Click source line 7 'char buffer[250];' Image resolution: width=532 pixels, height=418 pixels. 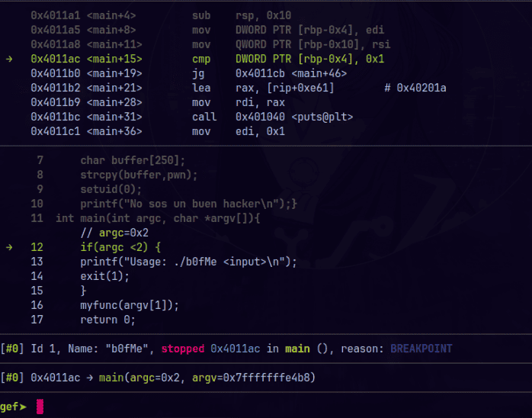(133, 160)
